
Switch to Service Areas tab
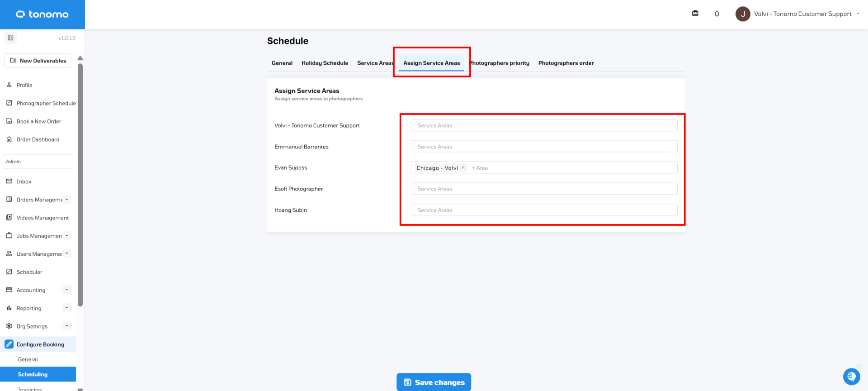point(375,63)
